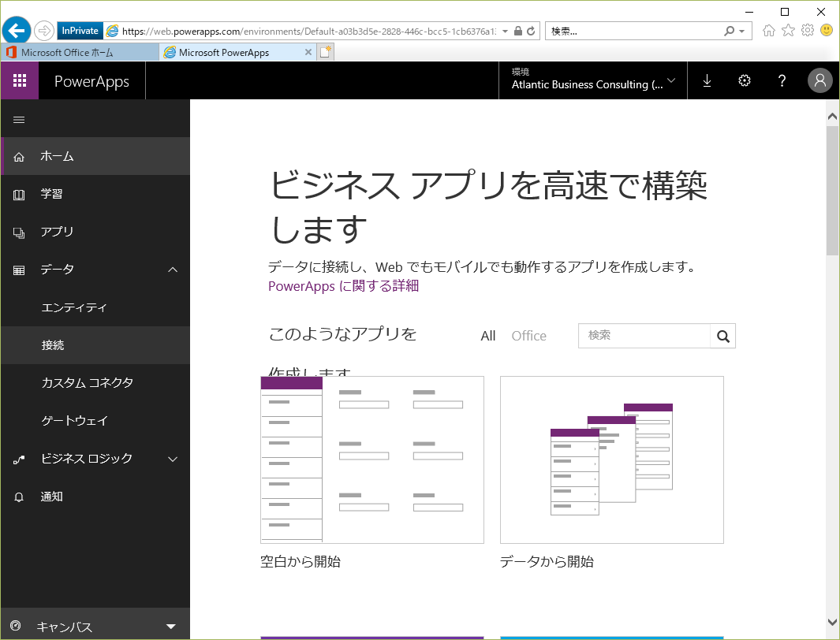The image size is (840, 640).
Task: Click the データから開始 caption text
Action: [x=547, y=562]
